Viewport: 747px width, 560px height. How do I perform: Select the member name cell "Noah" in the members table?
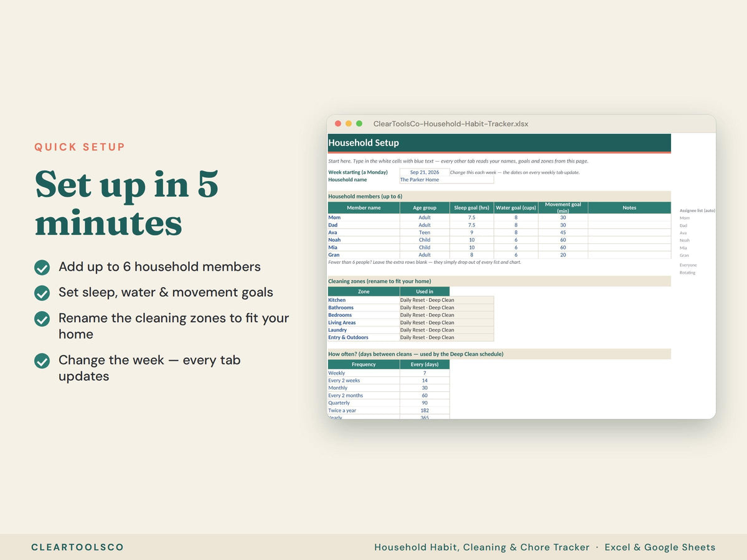[x=364, y=240]
